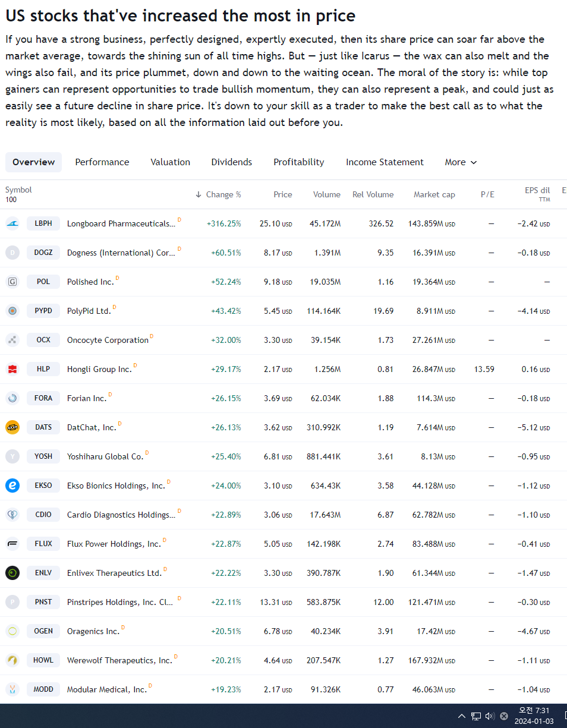
Task: Click the HLP ticker badge
Action: [x=43, y=369]
